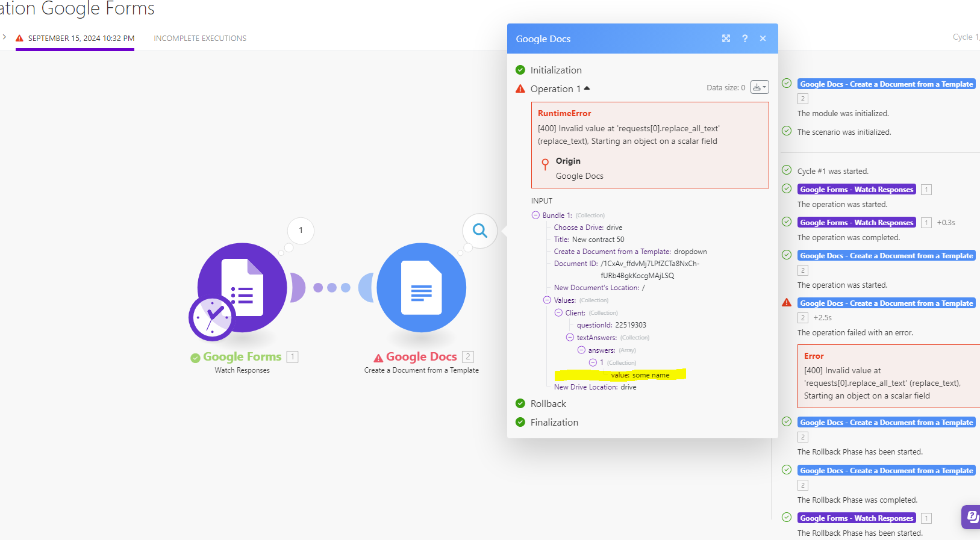The width and height of the screenshot is (980, 540).
Task: Collapse Operation 1 using its caret
Action: pos(587,88)
